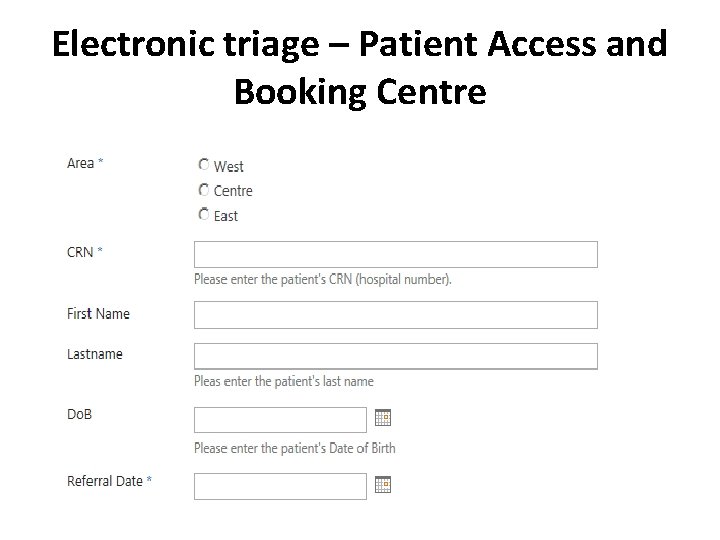Click the Referral Date label
The image size is (720, 540).
pyautogui.click(x=105, y=481)
